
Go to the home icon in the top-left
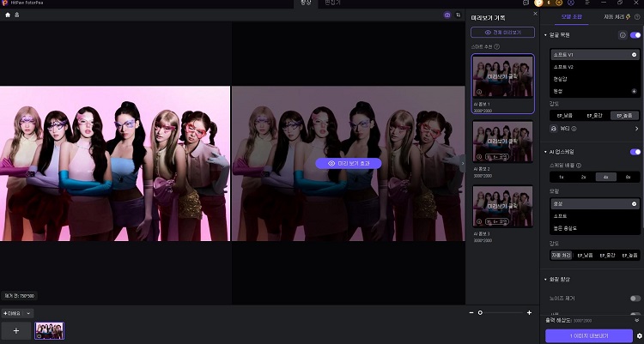click(x=8, y=15)
